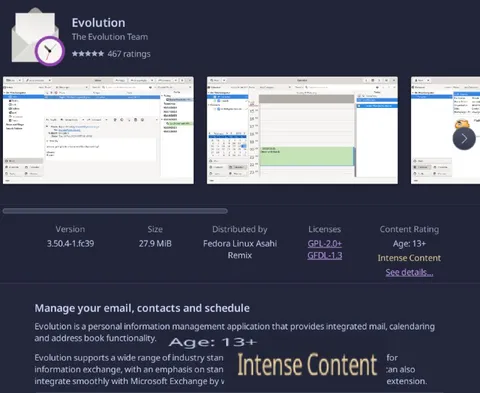Click the Age: 13+ content rating value
The image size is (480, 393).
(x=409, y=244)
